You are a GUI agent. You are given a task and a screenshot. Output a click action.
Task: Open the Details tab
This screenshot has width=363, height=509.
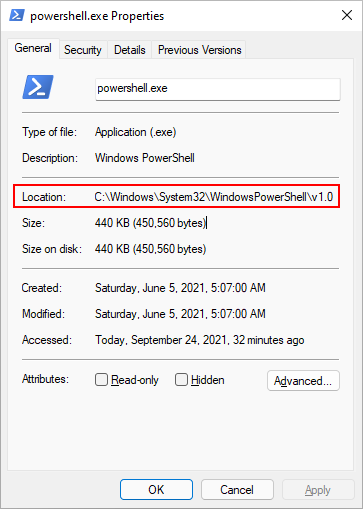130,50
